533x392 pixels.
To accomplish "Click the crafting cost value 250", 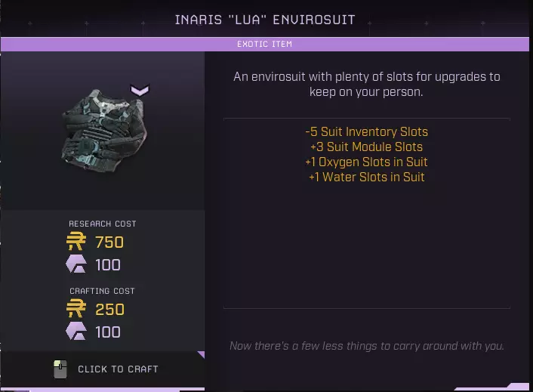I will 109,309.
